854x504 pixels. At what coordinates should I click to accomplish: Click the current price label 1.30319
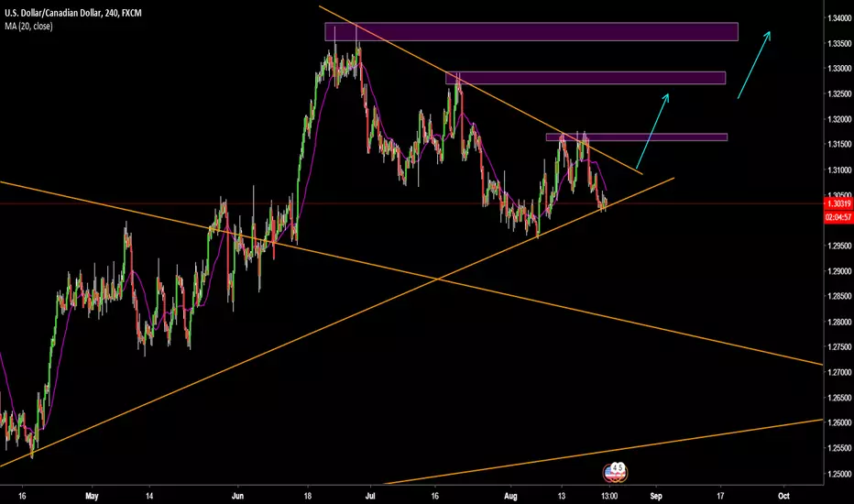click(838, 203)
